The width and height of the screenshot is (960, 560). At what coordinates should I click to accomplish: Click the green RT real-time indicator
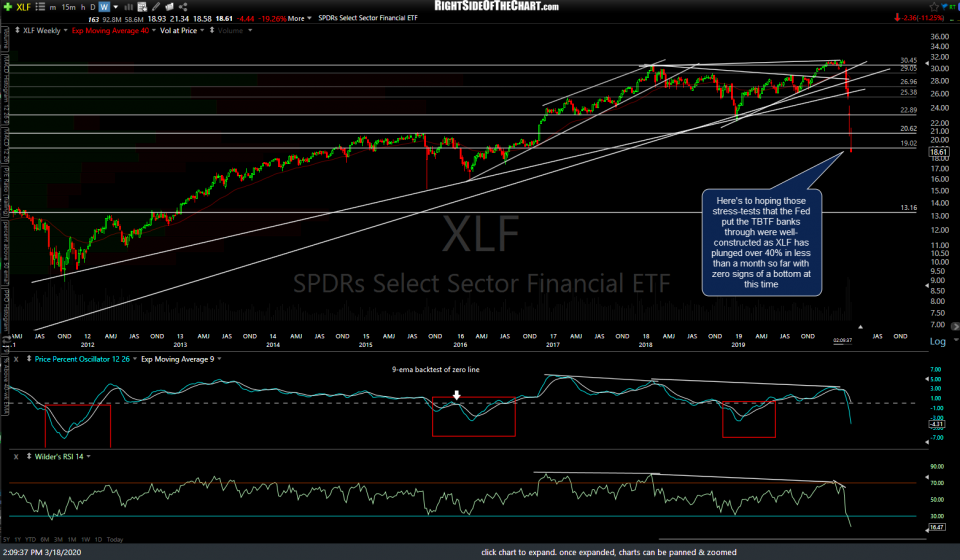pos(953,7)
